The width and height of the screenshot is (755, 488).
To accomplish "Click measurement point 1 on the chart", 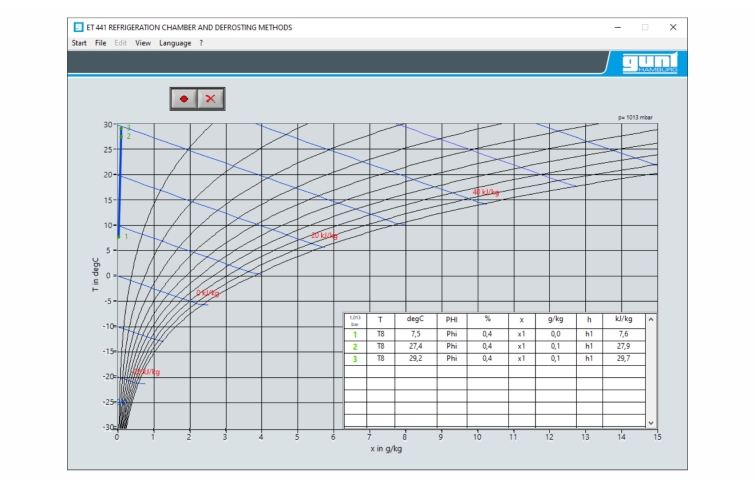I will coord(119,237).
